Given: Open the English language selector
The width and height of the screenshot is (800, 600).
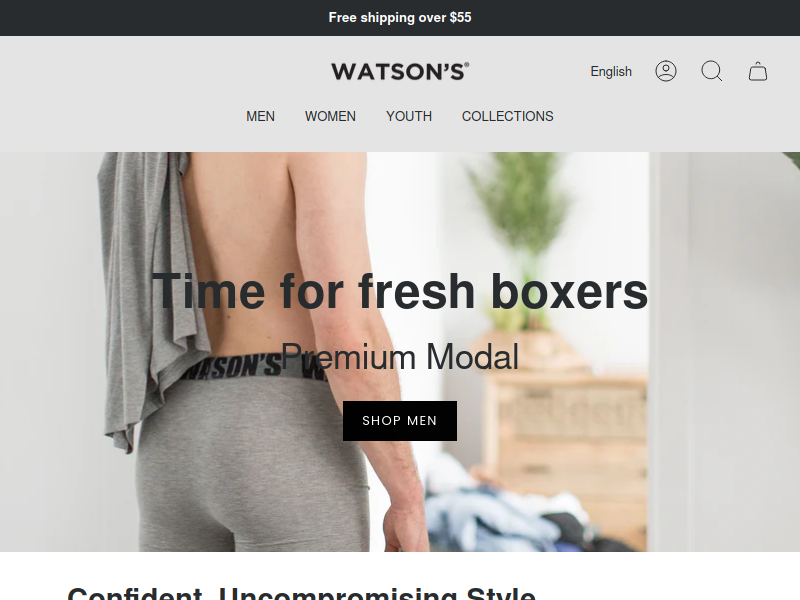Looking at the screenshot, I should click(611, 71).
